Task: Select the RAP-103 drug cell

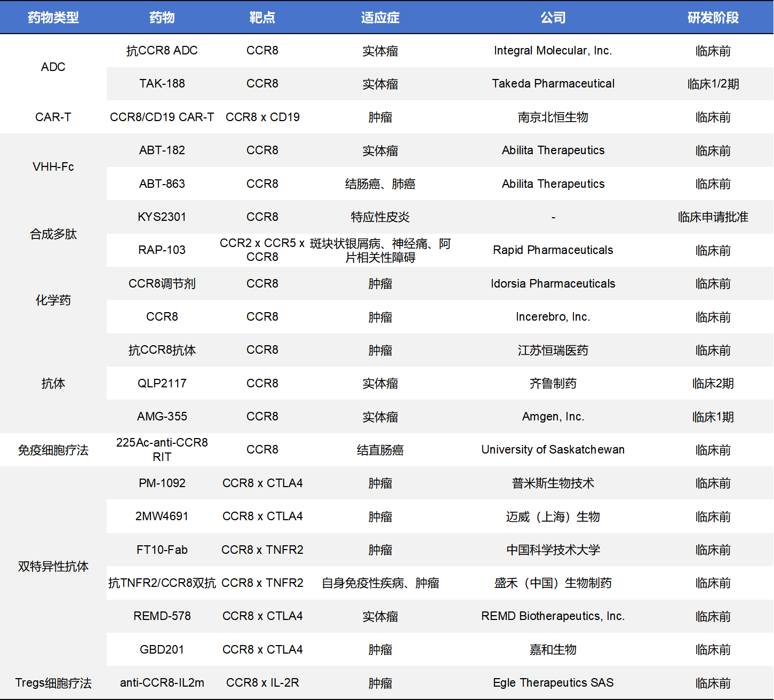Action: coord(162,250)
